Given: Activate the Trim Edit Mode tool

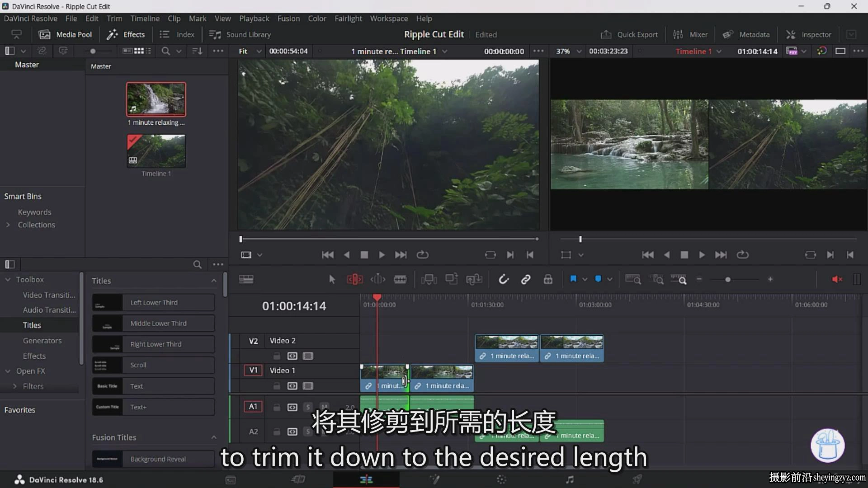Looking at the screenshot, I should [355, 280].
